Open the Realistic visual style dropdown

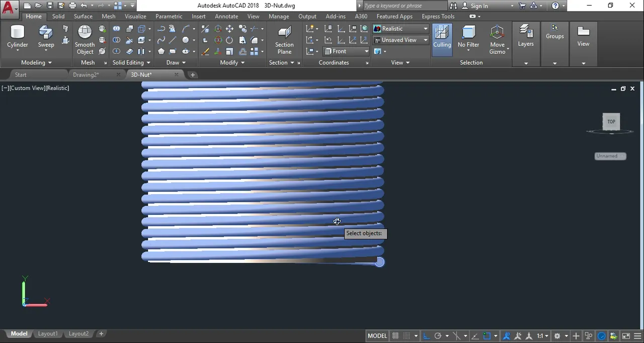[400, 29]
